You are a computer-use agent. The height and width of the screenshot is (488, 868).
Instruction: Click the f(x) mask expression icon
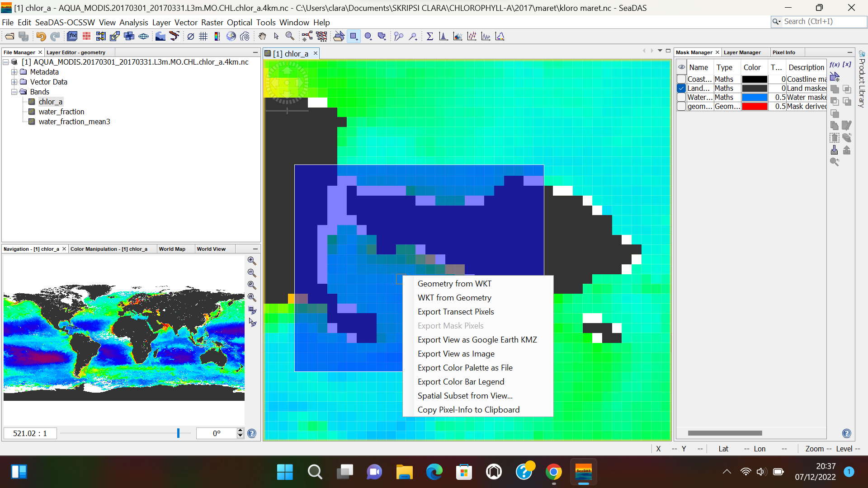[835, 65]
